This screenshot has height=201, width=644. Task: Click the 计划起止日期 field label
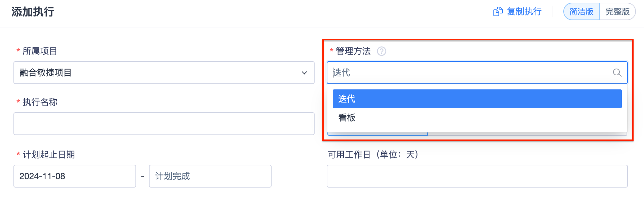pos(49,155)
